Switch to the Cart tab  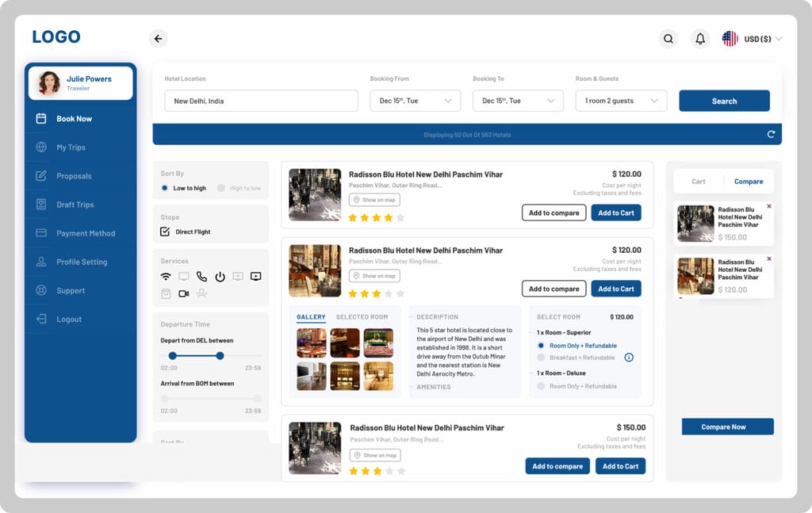(x=699, y=182)
